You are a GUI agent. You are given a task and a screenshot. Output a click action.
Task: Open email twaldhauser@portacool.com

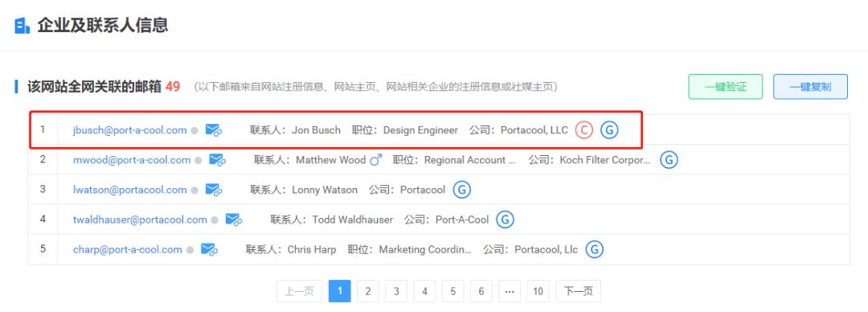pyautogui.click(x=140, y=220)
